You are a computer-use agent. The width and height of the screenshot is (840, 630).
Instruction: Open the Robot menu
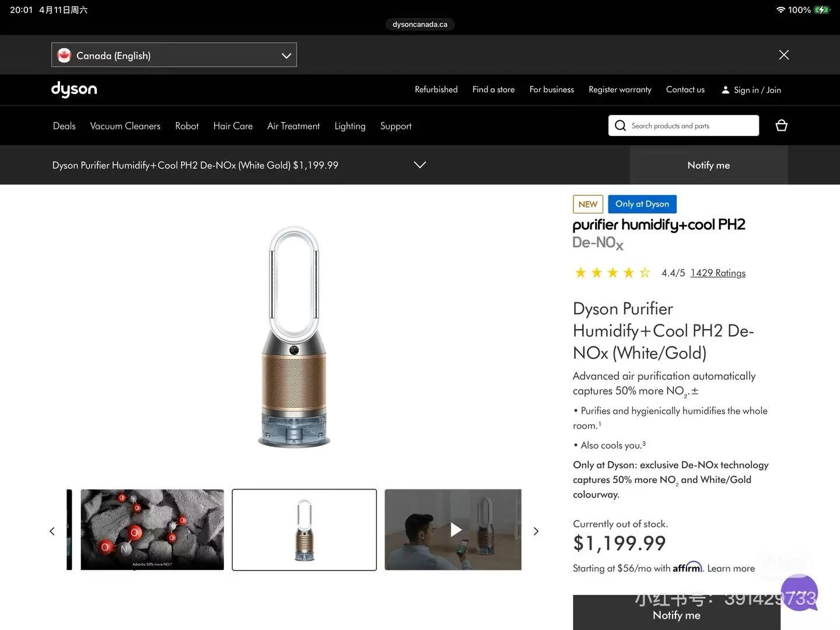pyautogui.click(x=187, y=126)
